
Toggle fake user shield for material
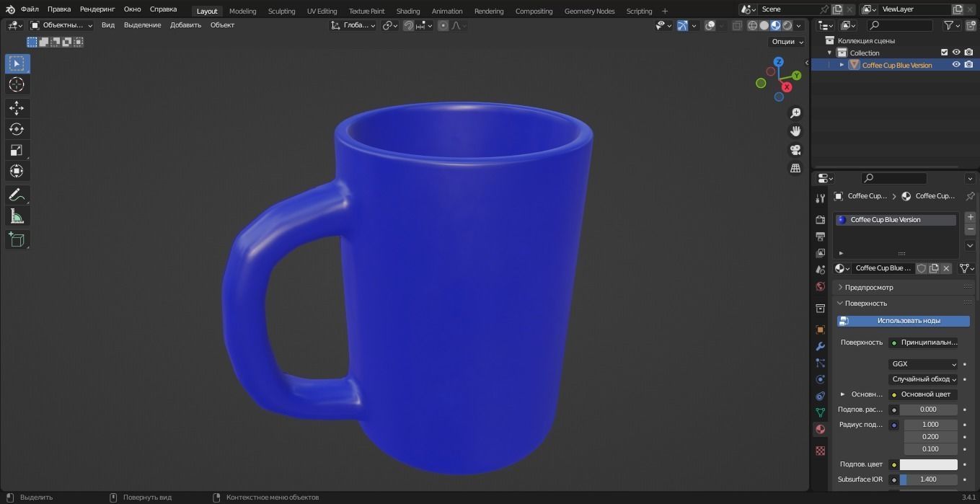pyautogui.click(x=921, y=268)
